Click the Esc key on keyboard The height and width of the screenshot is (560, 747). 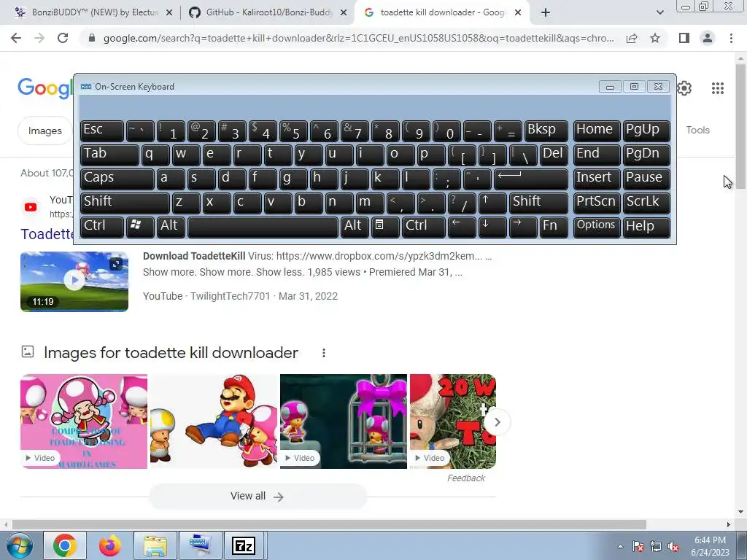click(x=102, y=131)
